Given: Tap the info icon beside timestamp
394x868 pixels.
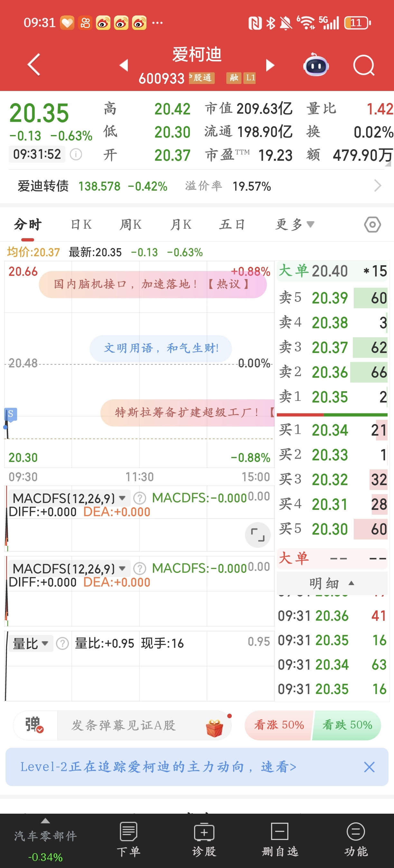Looking at the screenshot, I should pyautogui.click(x=76, y=155).
